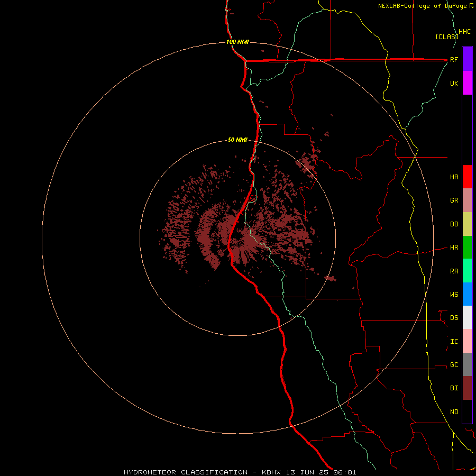Click the KBHX station identifier

coord(271,472)
